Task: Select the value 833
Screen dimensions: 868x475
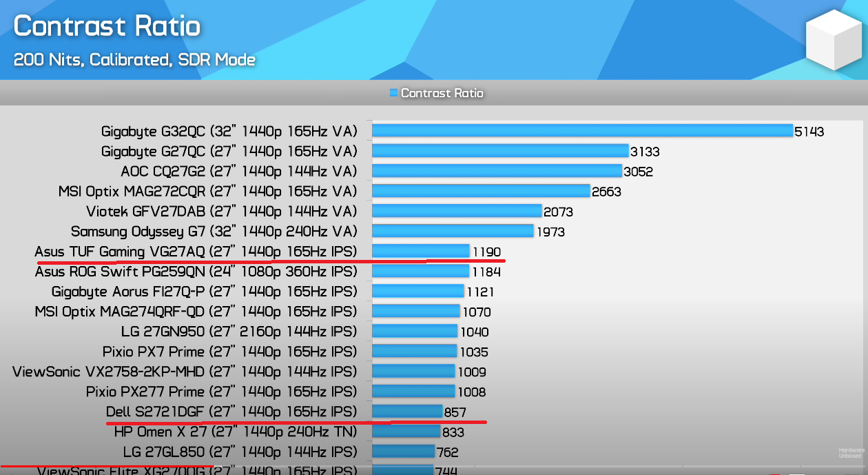Action: point(453,433)
